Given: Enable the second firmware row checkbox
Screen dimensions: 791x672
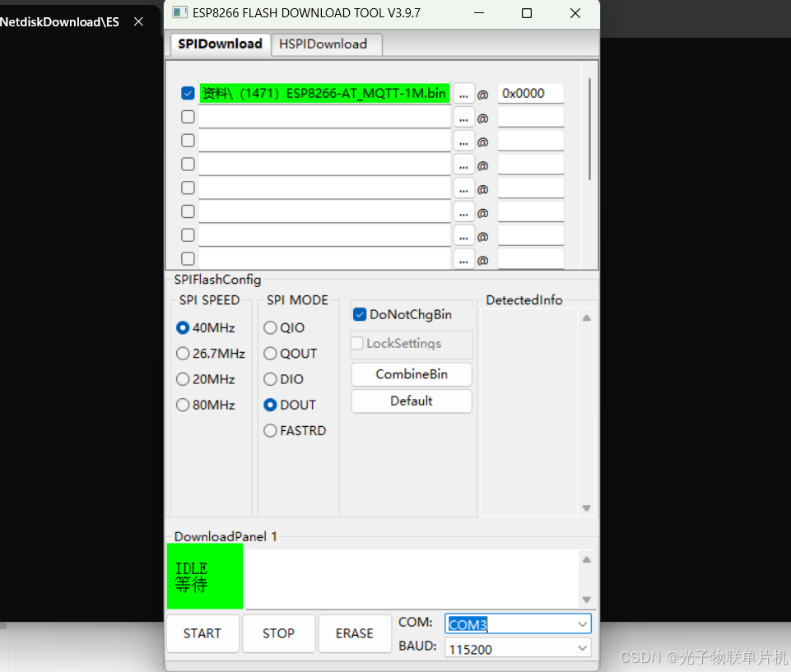Looking at the screenshot, I should point(188,117).
